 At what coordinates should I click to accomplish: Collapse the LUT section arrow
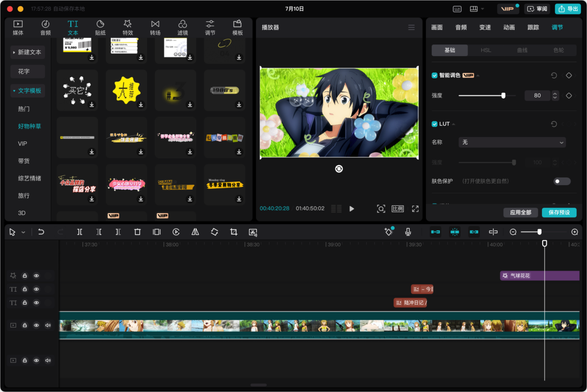point(454,124)
